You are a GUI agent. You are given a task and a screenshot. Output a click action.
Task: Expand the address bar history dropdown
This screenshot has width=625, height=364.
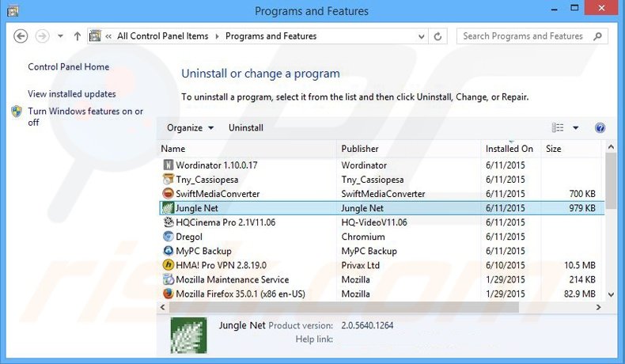tap(422, 36)
